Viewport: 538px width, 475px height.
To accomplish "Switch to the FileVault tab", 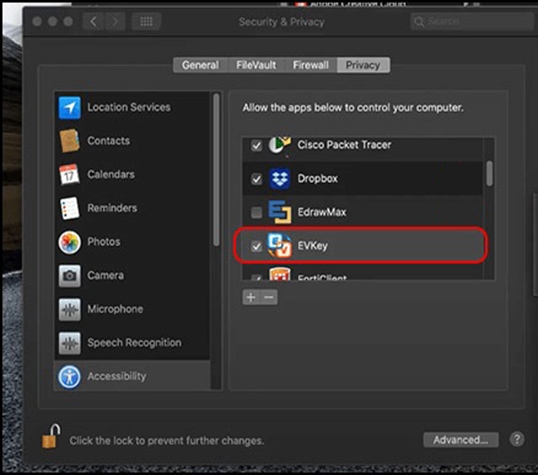I will tap(256, 65).
